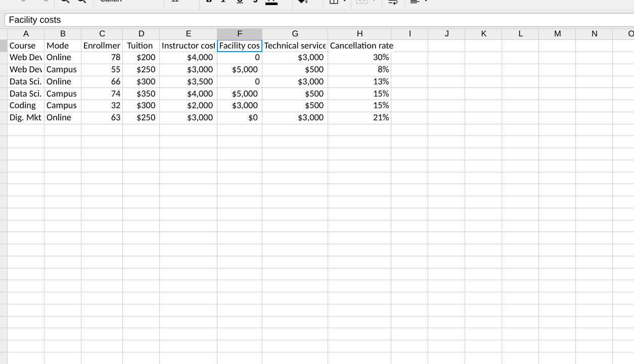Select column H header
Viewport: 634px width, 364px height.
point(359,34)
